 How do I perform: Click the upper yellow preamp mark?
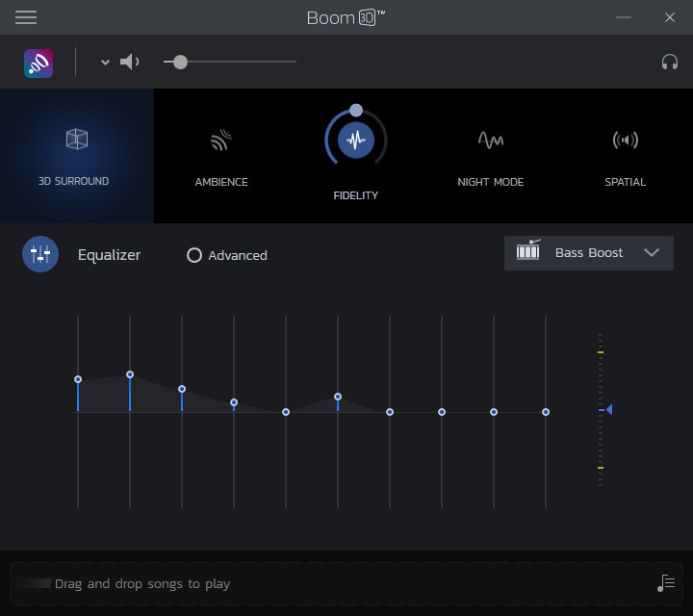(x=601, y=352)
